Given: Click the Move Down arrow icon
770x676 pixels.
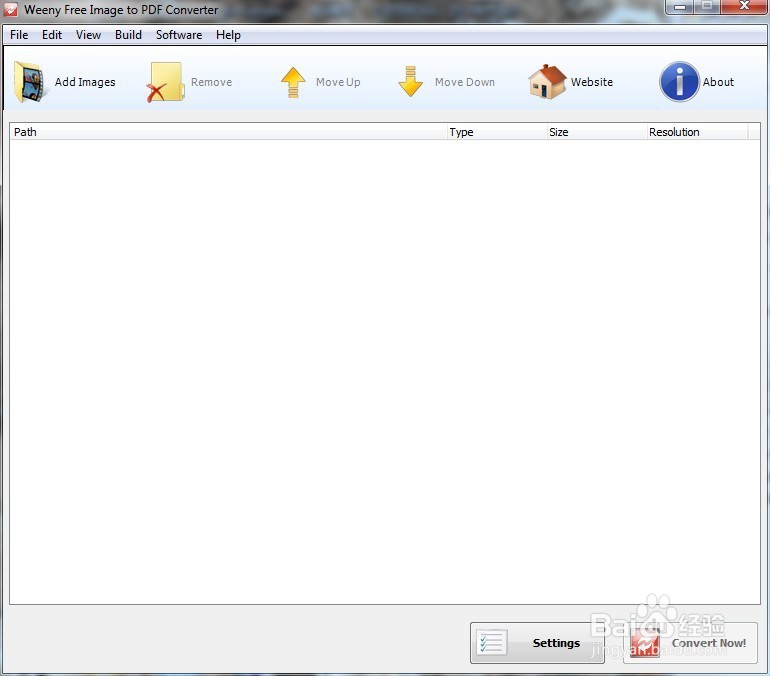Looking at the screenshot, I should tap(411, 81).
